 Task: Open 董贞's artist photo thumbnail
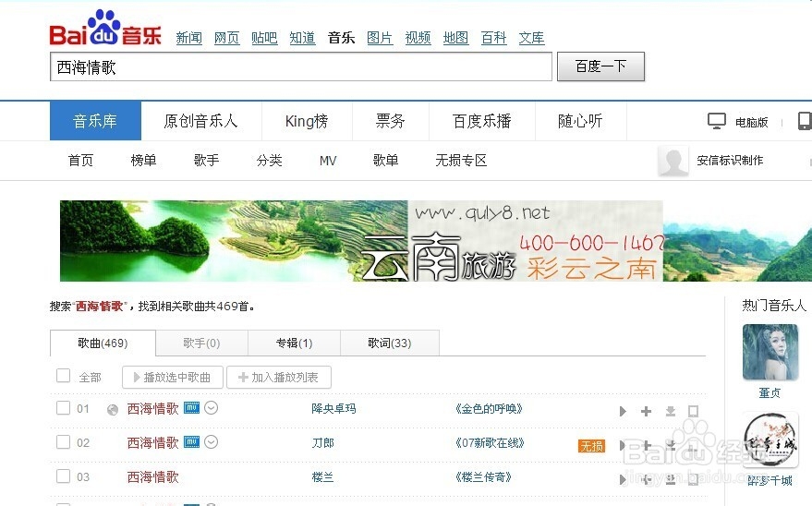coord(770,353)
